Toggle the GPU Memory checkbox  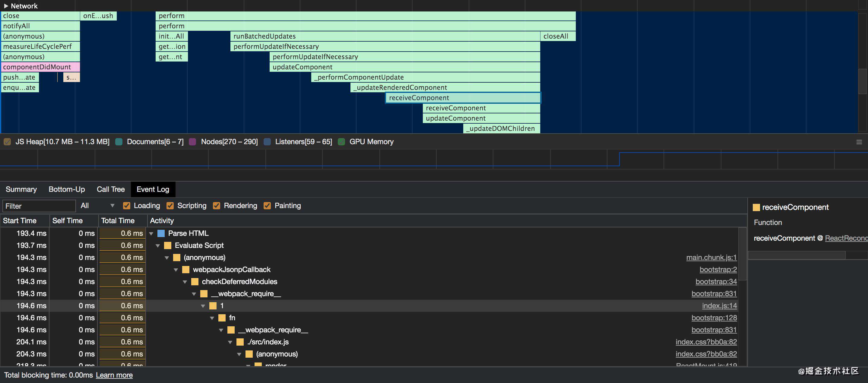(341, 142)
